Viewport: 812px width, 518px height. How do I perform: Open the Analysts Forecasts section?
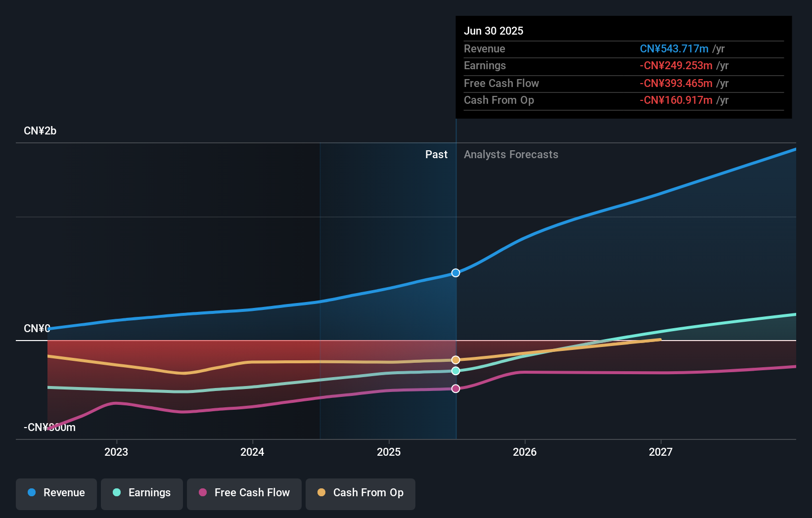point(511,154)
